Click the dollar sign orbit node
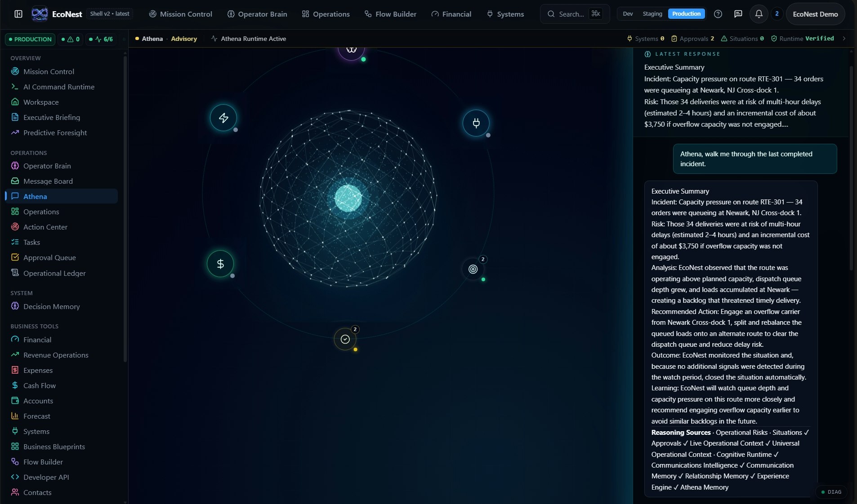Viewport: 857px width, 504px height. tap(220, 264)
